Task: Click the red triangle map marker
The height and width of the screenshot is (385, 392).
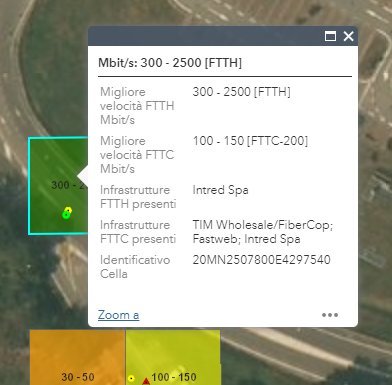Action: (146, 381)
